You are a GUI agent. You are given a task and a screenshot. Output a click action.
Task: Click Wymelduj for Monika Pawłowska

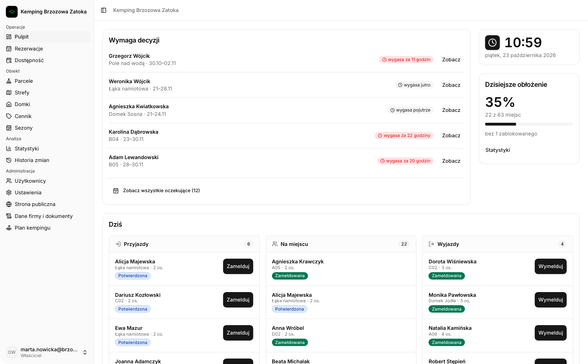(x=551, y=300)
